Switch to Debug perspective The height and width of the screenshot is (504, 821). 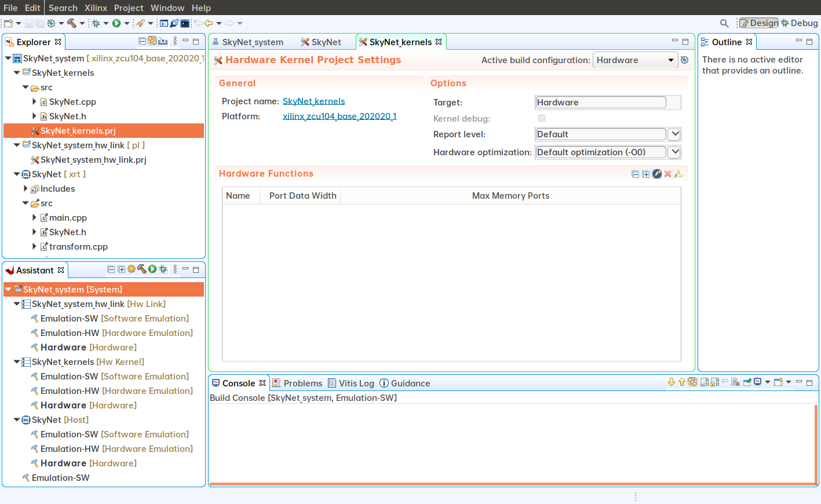coord(799,23)
